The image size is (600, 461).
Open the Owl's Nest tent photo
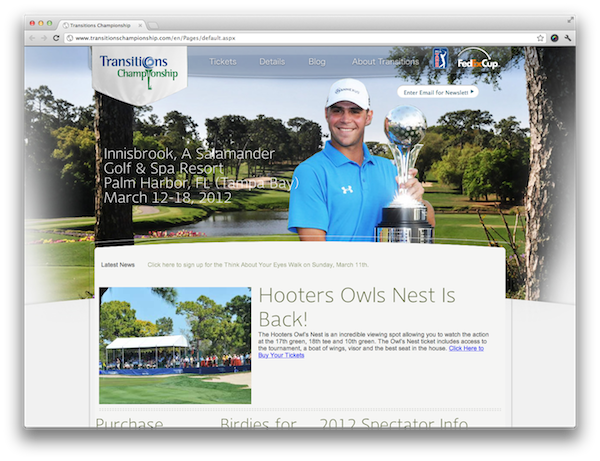[175, 345]
